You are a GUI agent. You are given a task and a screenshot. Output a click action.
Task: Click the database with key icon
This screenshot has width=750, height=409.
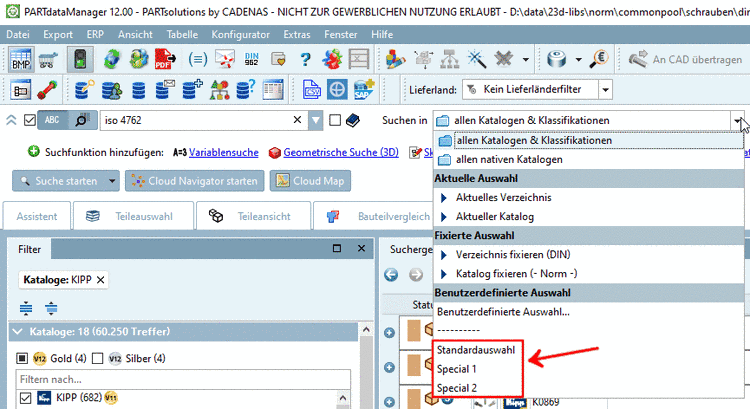(84, 90)
